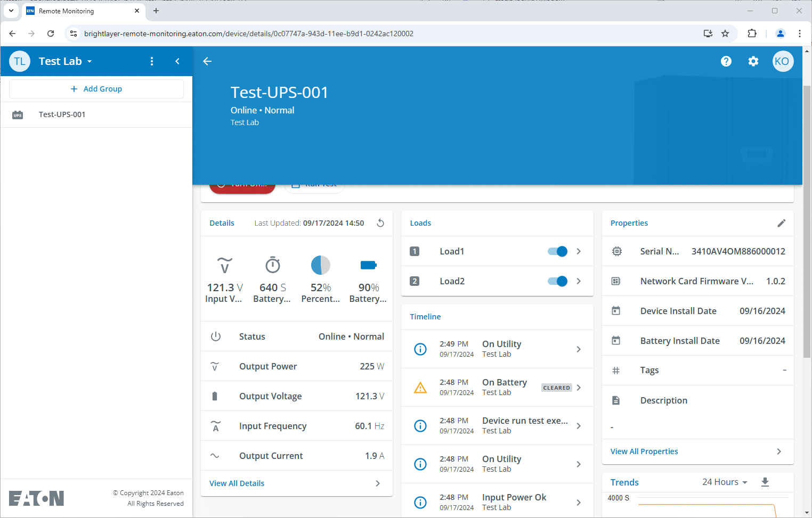Open the Test Lab three-dot options menu
This screenshot has width=812, height=518.
tap(152, 61)
